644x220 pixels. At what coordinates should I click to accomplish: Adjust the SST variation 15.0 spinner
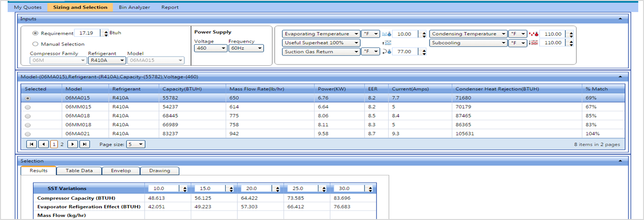232,189
